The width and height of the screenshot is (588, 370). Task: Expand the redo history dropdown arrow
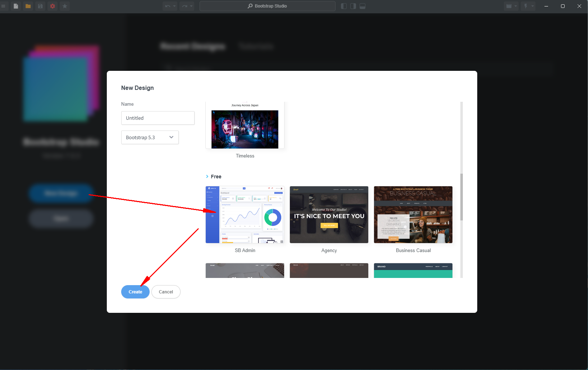[x=191, y=6]
